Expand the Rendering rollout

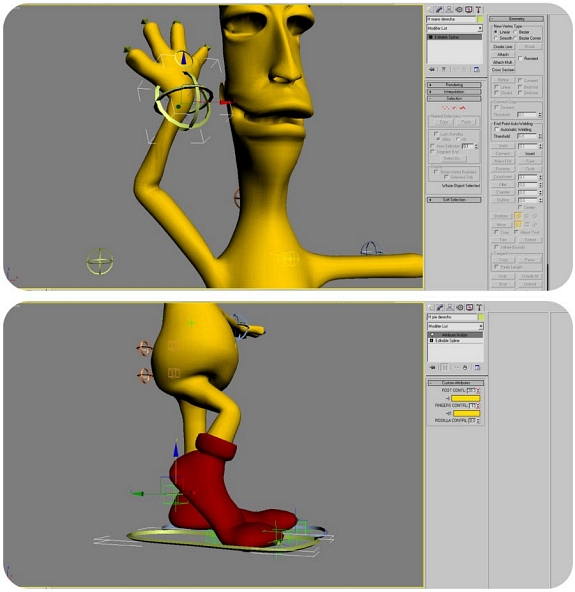(x=454, y=85)
